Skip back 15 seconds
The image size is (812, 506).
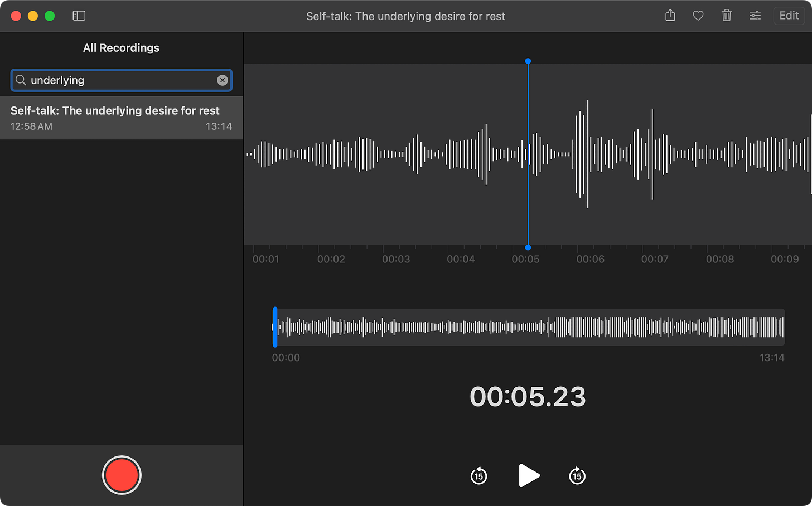478,476
